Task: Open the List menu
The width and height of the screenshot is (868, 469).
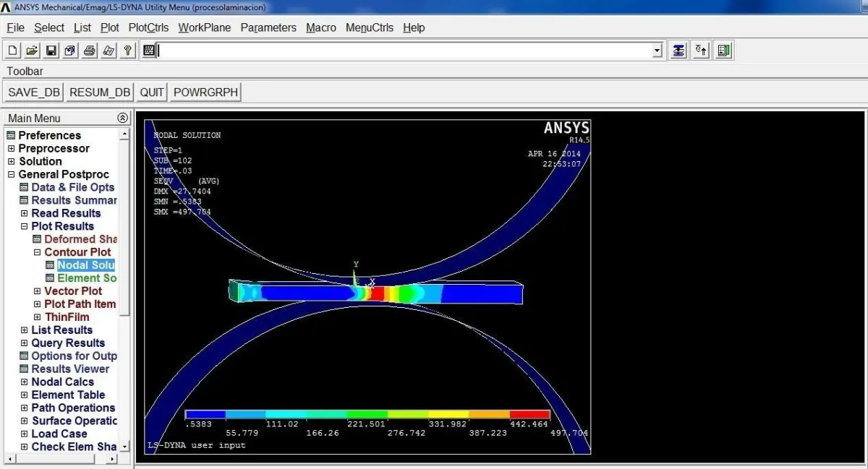Action: (x=82, y=27)
